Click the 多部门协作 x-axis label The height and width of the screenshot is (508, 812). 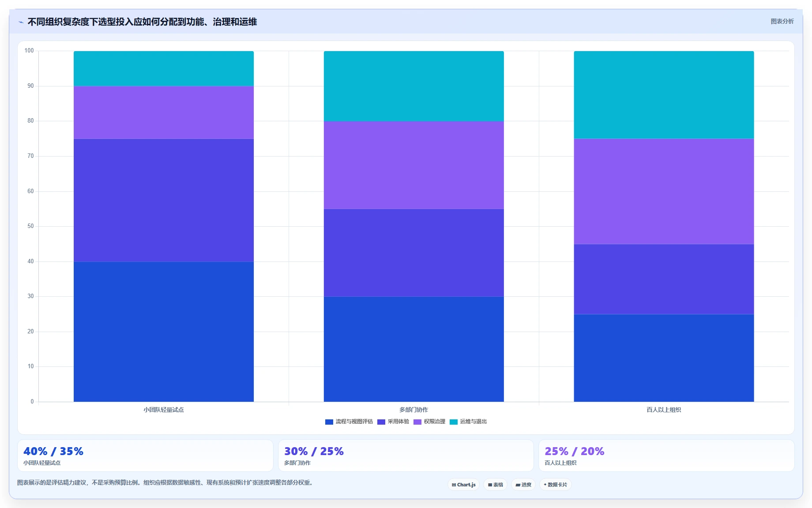coord(414,410)
